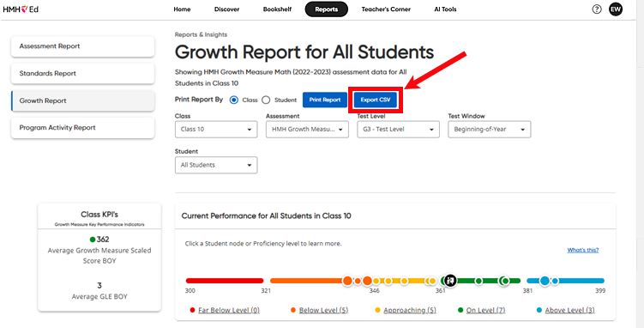Open the Beginning-of-Year test window dropdown
Image resolution: width=644 pixels, height=328 pixels.
click(489, 129)
